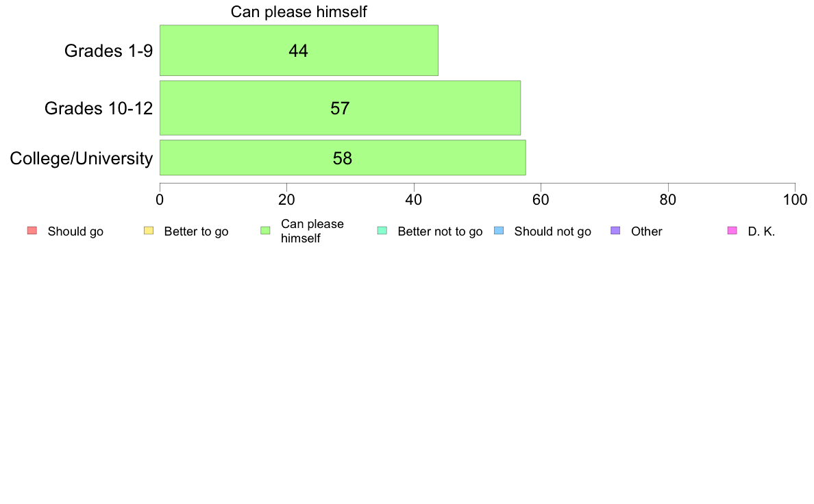Click the Should not go legend text

click(552, 231)
